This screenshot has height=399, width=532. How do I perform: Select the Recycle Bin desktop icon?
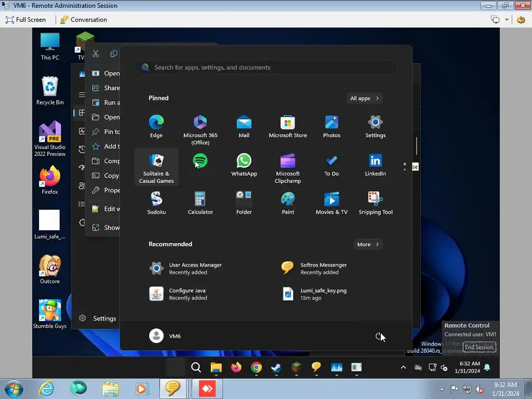50,90
